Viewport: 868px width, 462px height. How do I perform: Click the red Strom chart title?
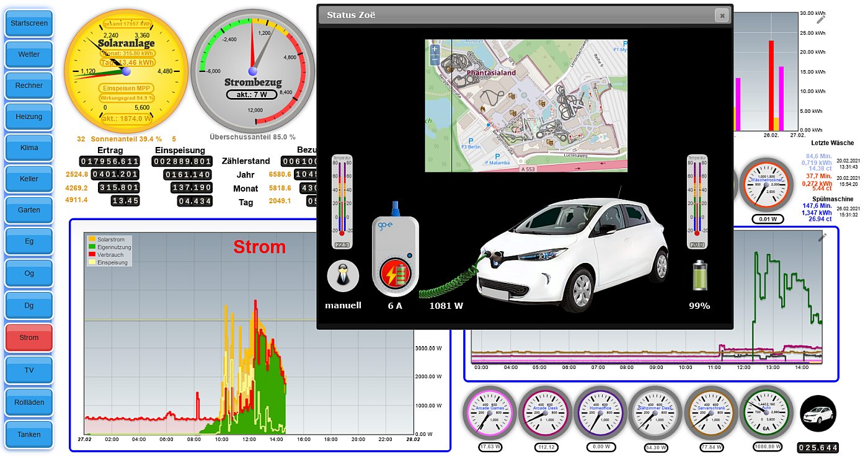click(260, 247)
